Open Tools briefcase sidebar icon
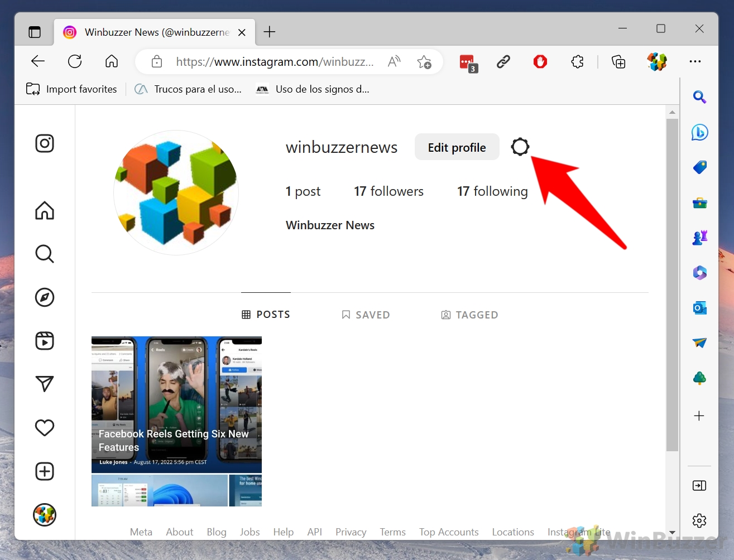The height and width of the screenshot is (560, 734). 699,203
